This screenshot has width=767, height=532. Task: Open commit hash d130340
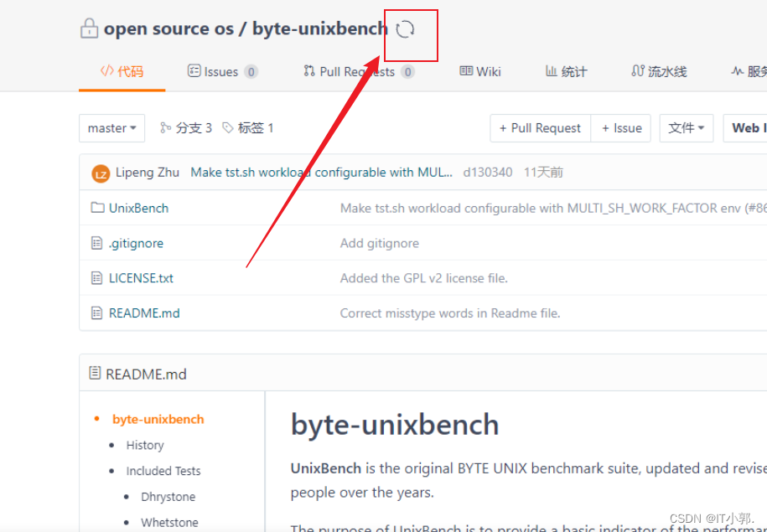coord(488,173)
